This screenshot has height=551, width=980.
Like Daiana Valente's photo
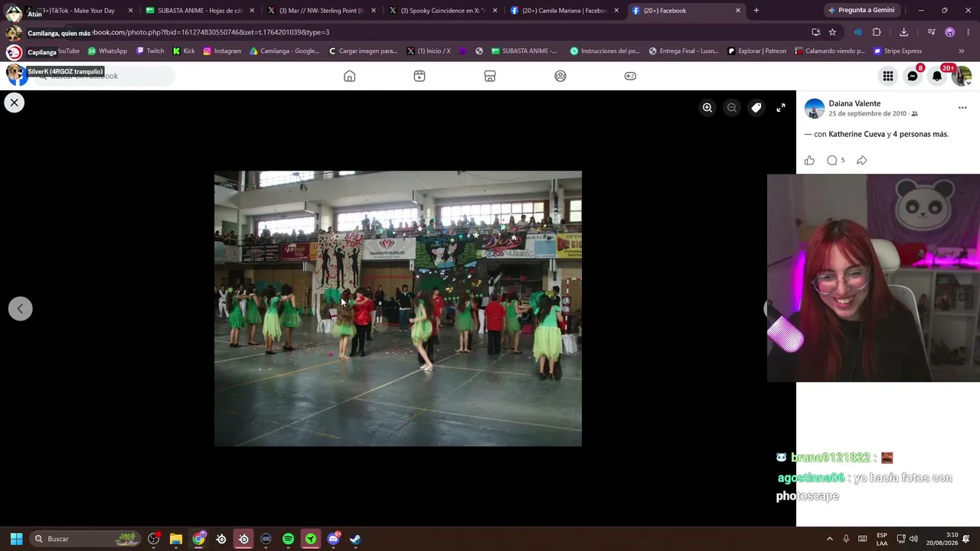809,160
